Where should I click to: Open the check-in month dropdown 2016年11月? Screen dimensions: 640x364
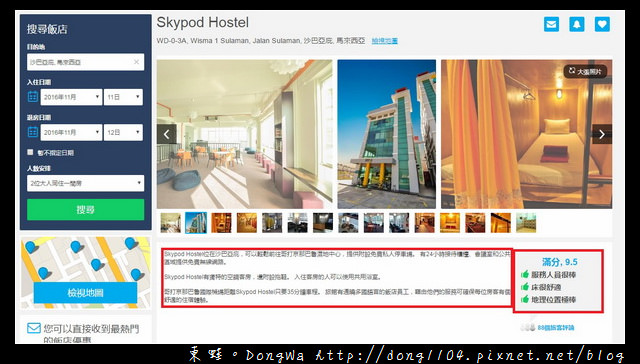click(x=71, y=97)
